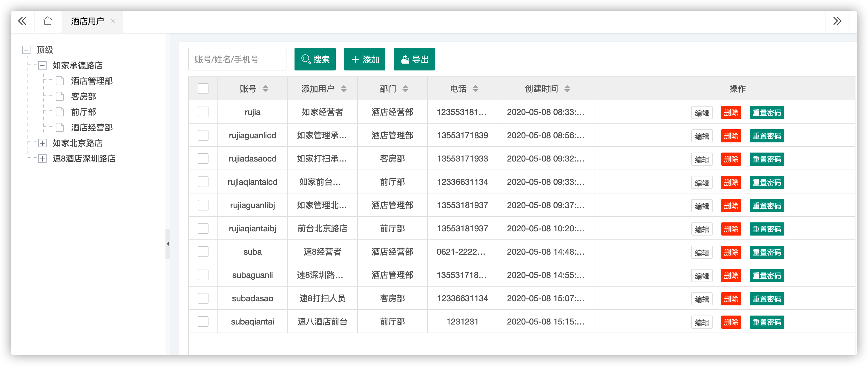
Task: Delete the rujiaguanlicd user row
Action: pos(731,136)
